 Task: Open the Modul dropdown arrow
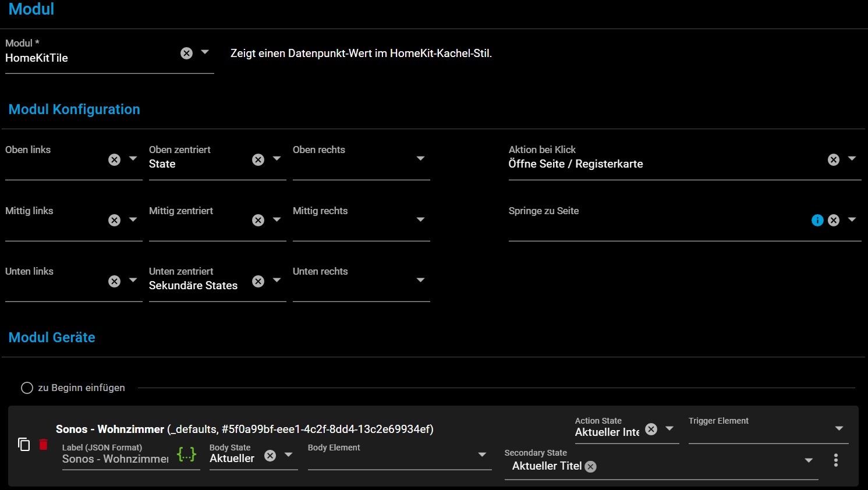(x=205, y=52)
